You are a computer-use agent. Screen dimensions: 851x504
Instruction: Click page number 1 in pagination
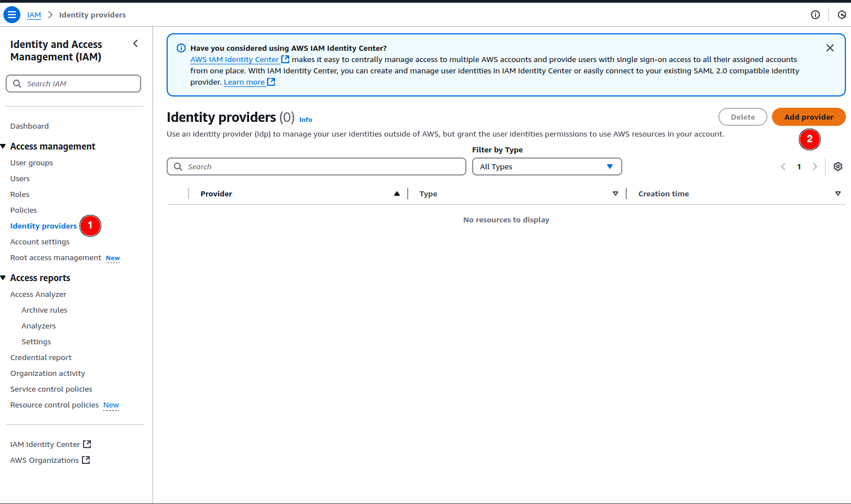tap(799, 166)
